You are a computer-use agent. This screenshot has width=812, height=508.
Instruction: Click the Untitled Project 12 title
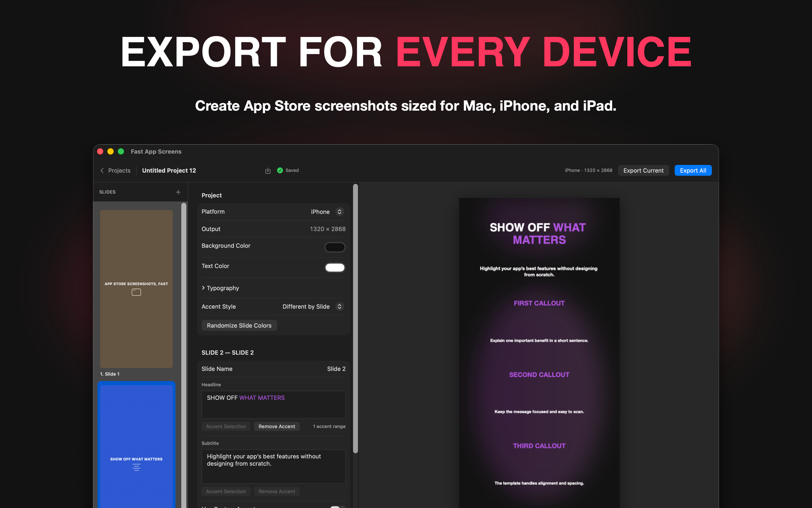pos(169,170)
